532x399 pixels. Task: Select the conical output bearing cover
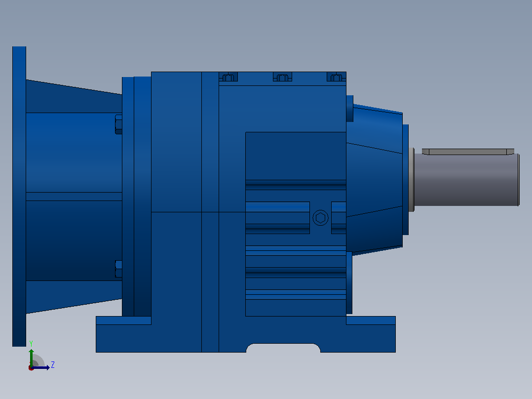[375, 179]
